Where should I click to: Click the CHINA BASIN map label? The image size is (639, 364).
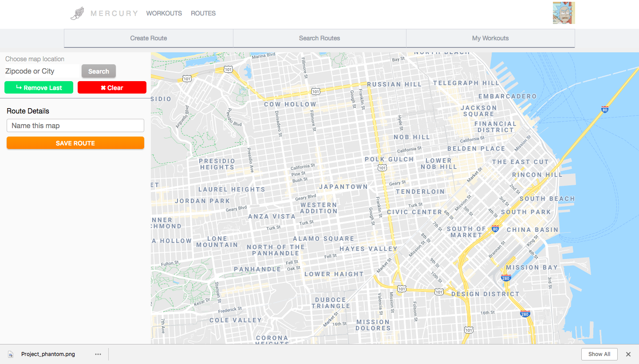[532, 230]
